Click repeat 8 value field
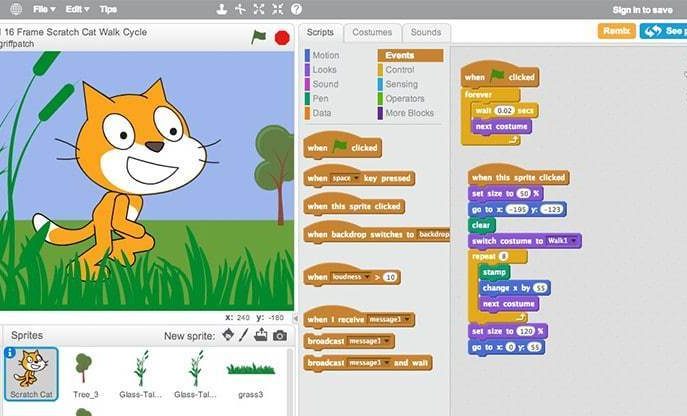Screen dimensions: 687x416 [x=503, y=256]
